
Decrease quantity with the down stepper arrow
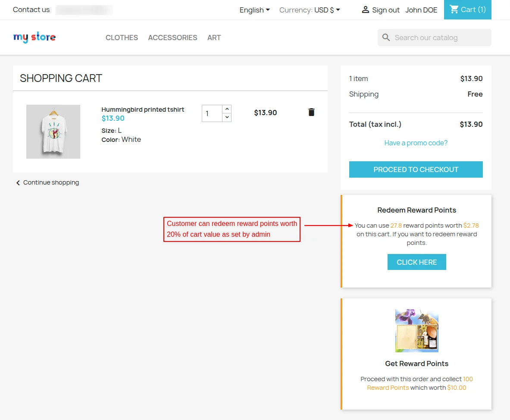pos(227,117)
